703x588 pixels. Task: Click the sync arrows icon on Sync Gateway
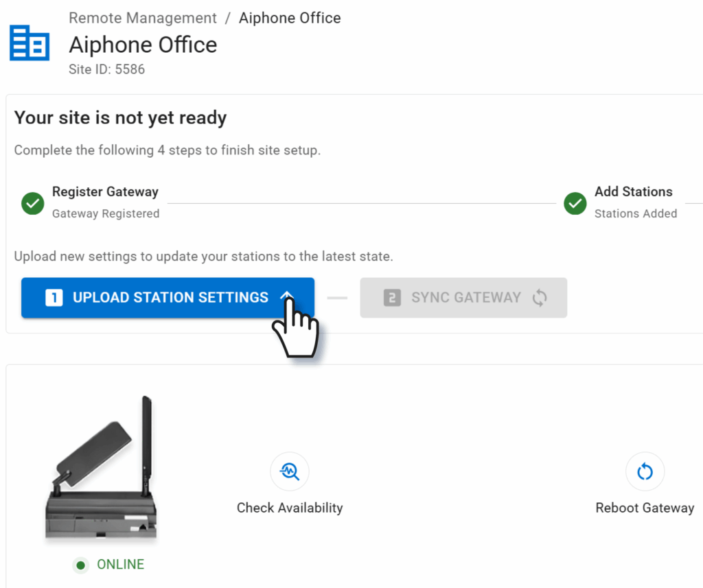coord(540,298)
